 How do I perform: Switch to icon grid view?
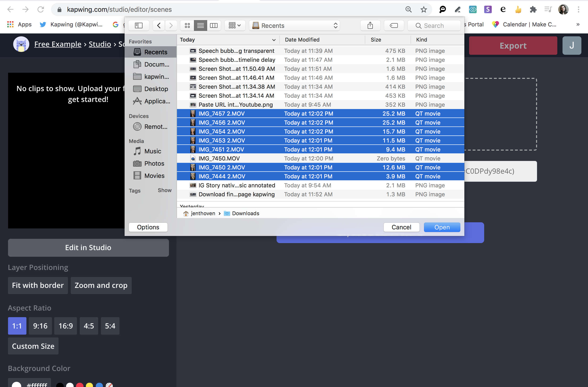pyautogui.click(x=187, y=25)
